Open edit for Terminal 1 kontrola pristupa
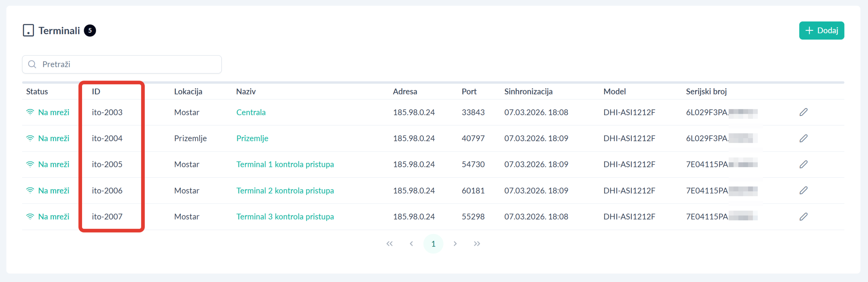The height and width of the screenshot is (282, 868). coord(803,164)
